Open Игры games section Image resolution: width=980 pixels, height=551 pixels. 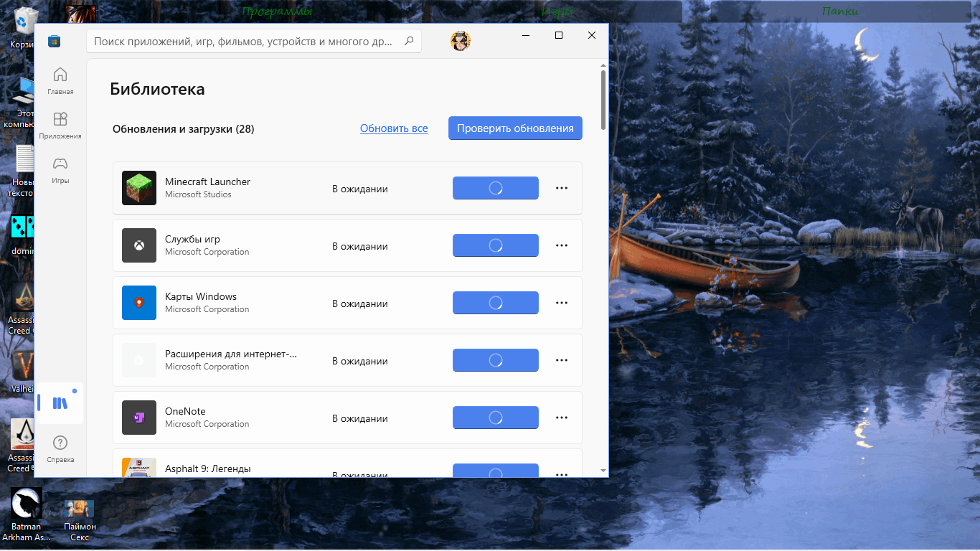pyautogui.click(x=60, y=169)
